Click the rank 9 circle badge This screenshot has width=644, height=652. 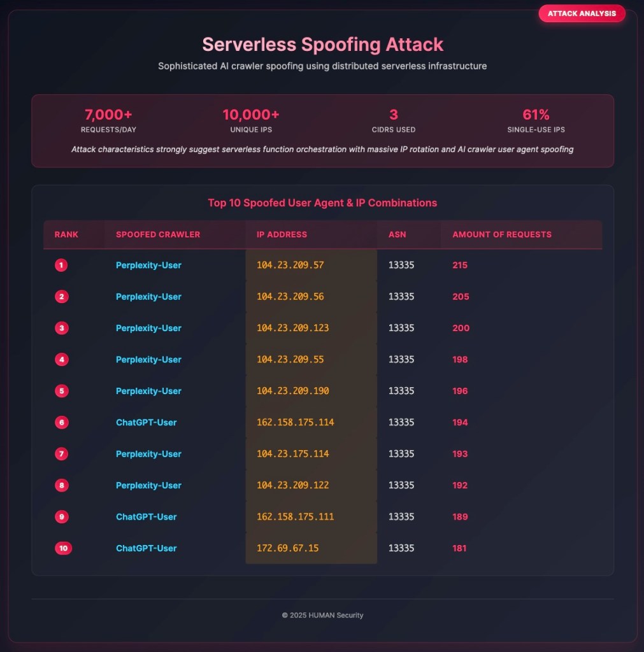pos(61,517)
